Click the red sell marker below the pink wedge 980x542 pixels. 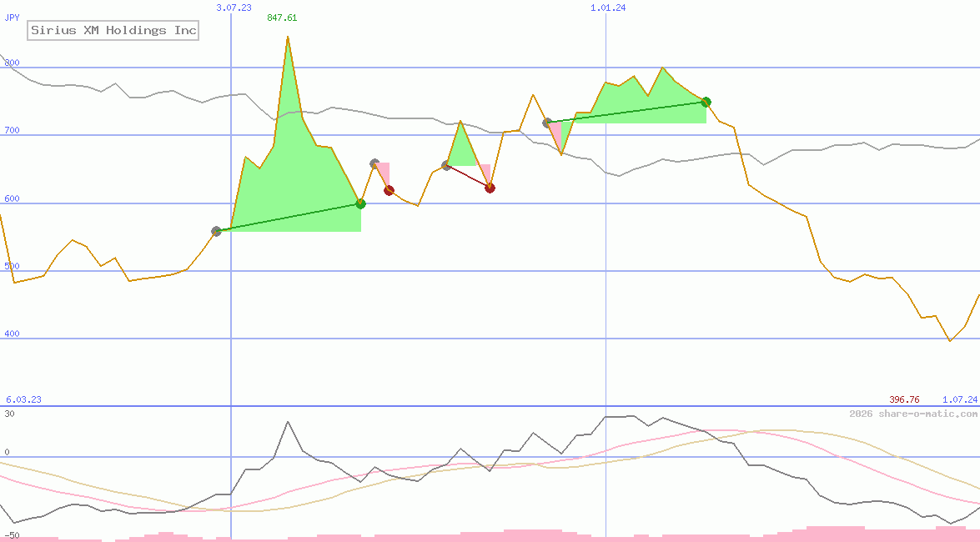click(389, 190)
